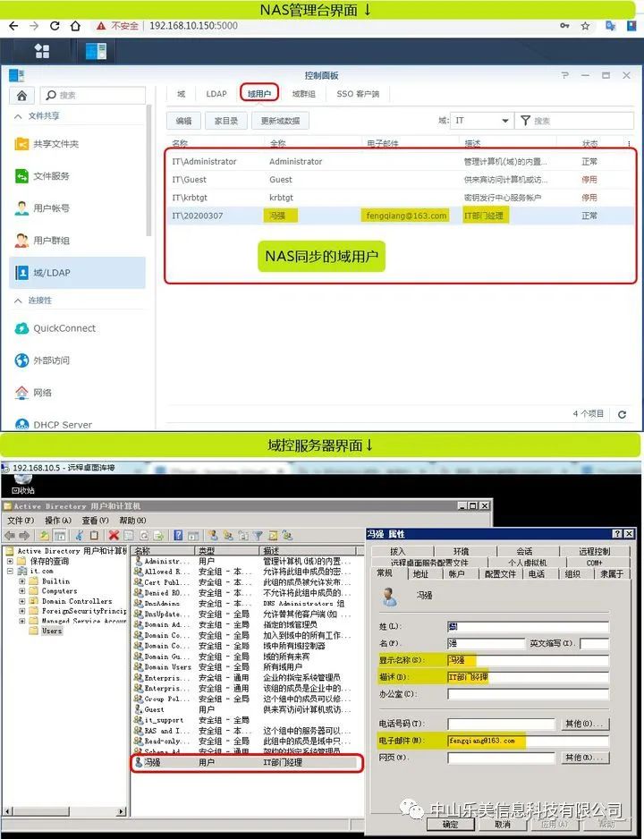Click the AD toolbar up-one-level icon
The image size is (644, 839).
click(x=45, y=535)
